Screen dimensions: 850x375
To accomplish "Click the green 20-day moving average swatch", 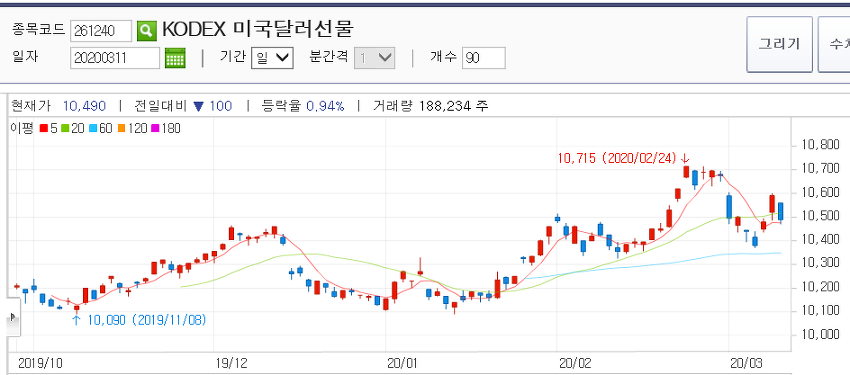I will click(64, 128).
